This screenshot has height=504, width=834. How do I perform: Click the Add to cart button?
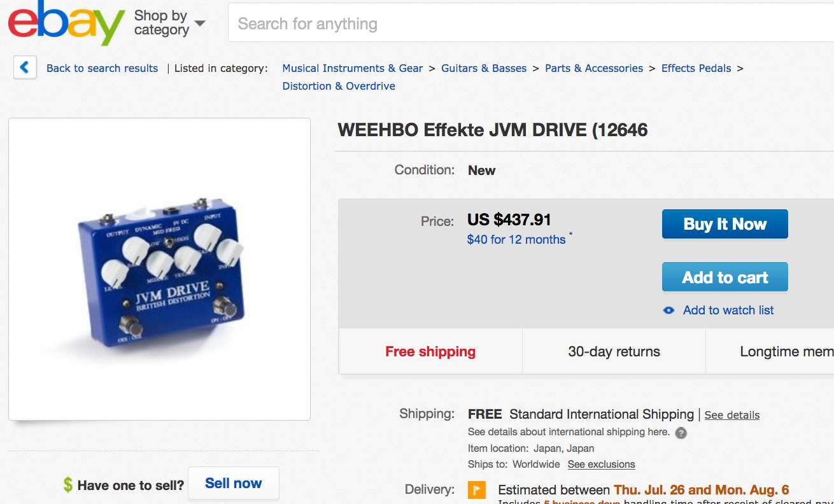coord(724,277)
